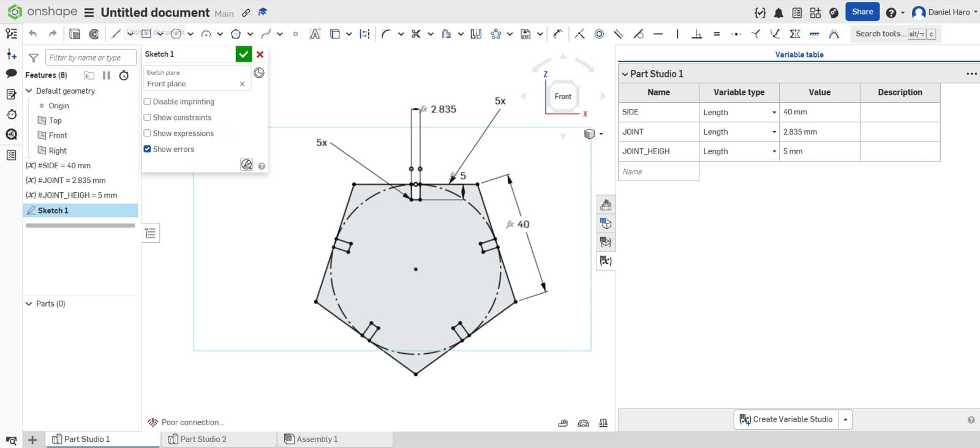This screenshot has width=980, height=448.
Task: Select the Point sketch tool
Action: tap(296, 34)
